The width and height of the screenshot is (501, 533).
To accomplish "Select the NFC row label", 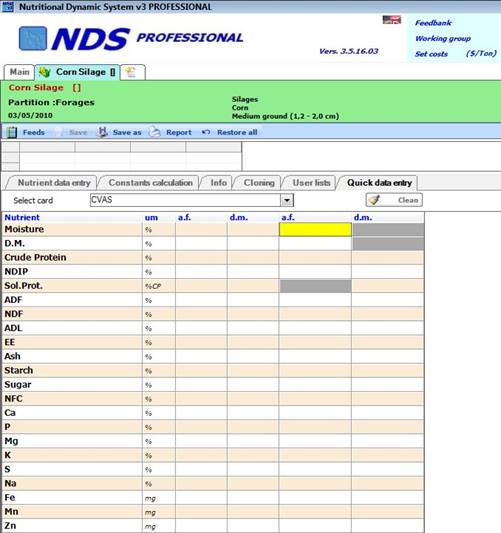I will 13,399.
